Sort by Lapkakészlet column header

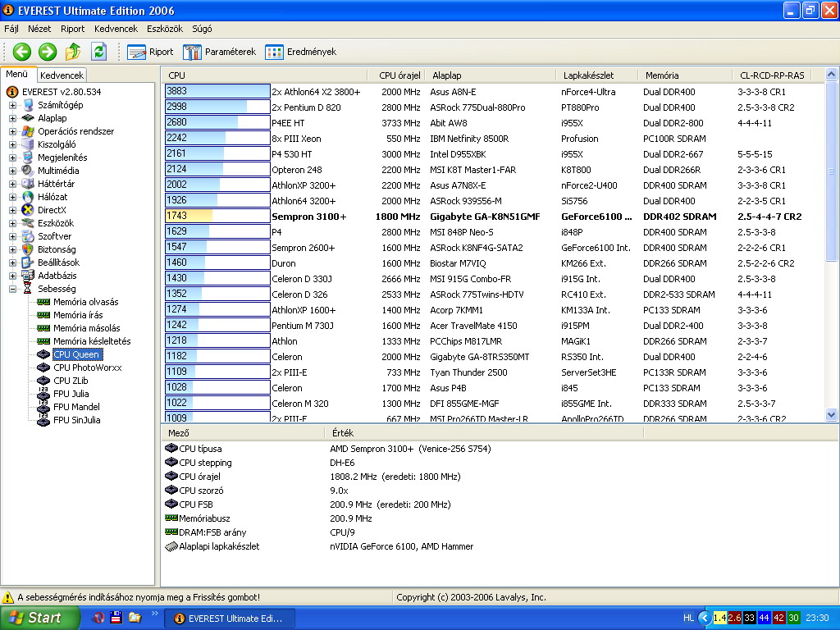pyautogui.click(x=597, y=75)
